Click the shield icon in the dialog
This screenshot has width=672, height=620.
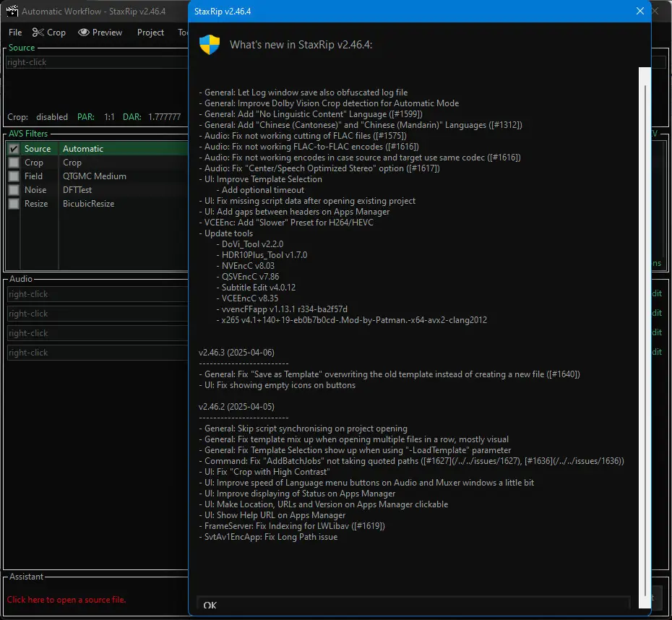point(210,45)
